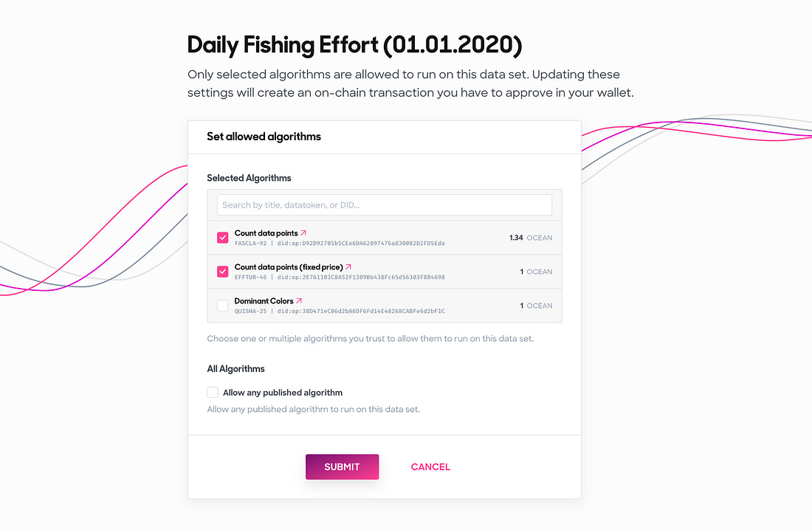Click the Set allowed algorithms header
Viewport: 812px width, 530px height.
264,137
